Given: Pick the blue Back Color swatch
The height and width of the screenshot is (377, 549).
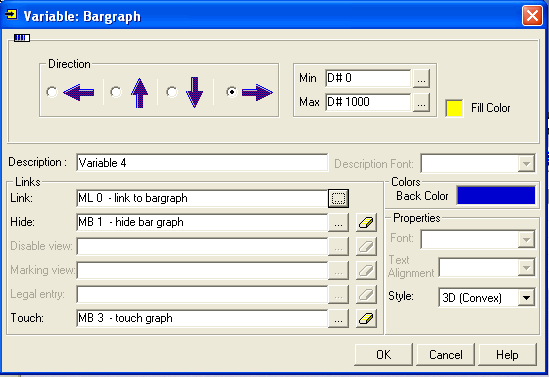Looking at the screenshot, I should pos(496,195).
